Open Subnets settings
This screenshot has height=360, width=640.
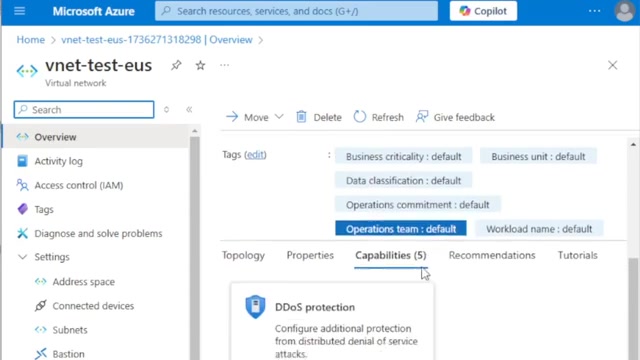[x=70, y=330]
